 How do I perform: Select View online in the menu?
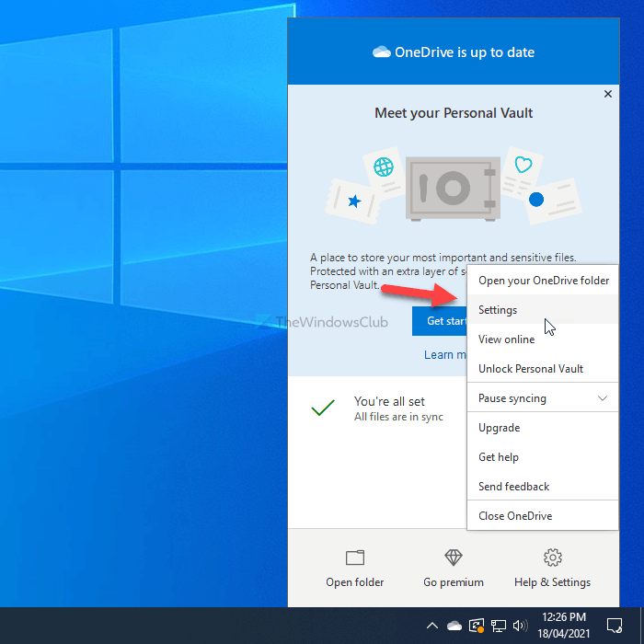coord(506,339)
